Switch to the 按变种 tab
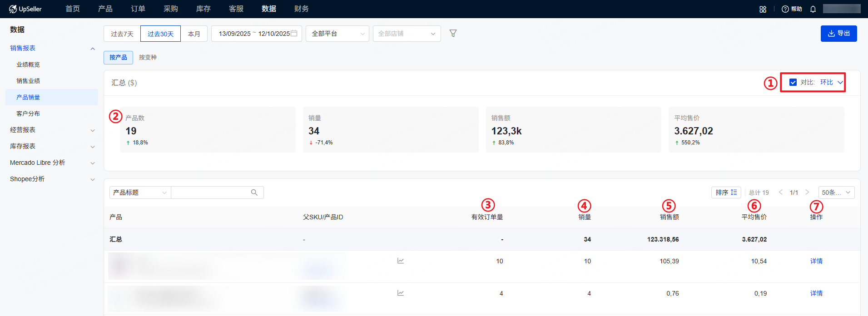Image resolution: width=868 pixels, height=316 pixels. click(148, 57)
